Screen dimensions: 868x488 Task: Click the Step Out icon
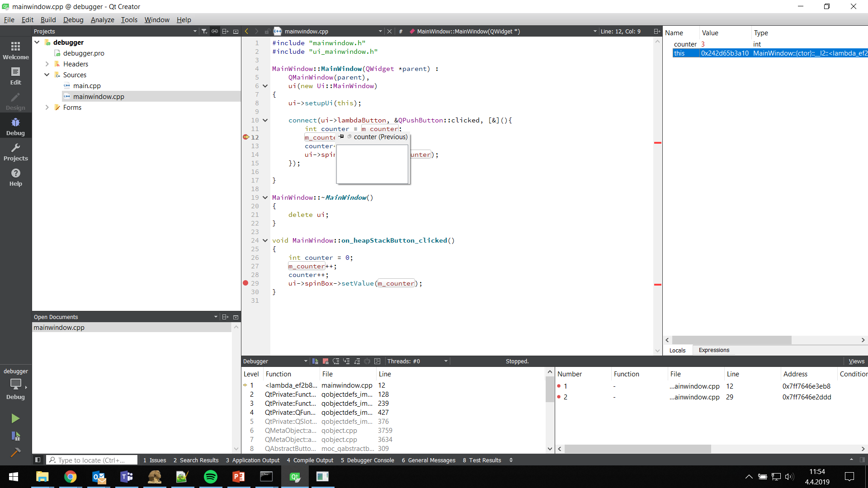(x=357, y=361)
